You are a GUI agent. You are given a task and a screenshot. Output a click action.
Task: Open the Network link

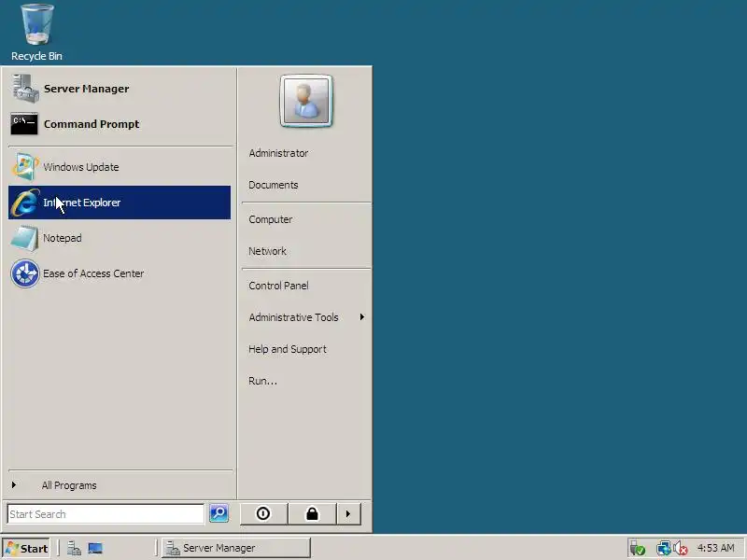267,251
